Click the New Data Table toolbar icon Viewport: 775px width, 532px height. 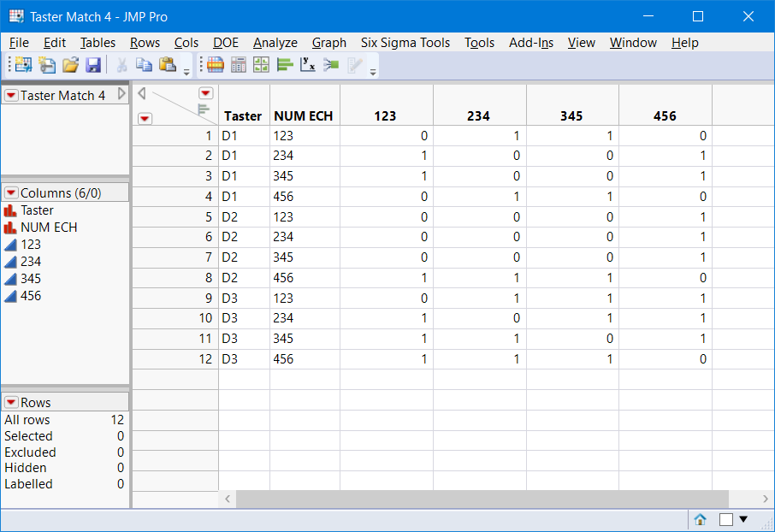pos(23,64)
